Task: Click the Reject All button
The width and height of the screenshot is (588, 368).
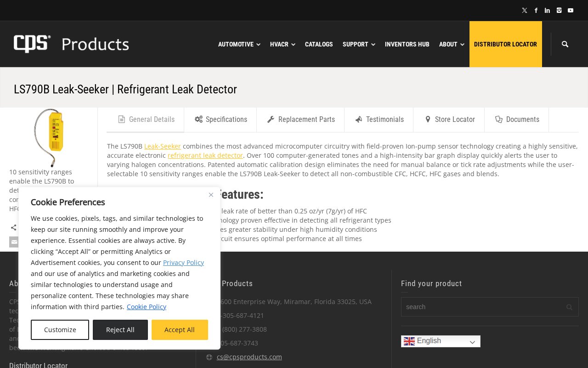Action: tap(120, 330)
